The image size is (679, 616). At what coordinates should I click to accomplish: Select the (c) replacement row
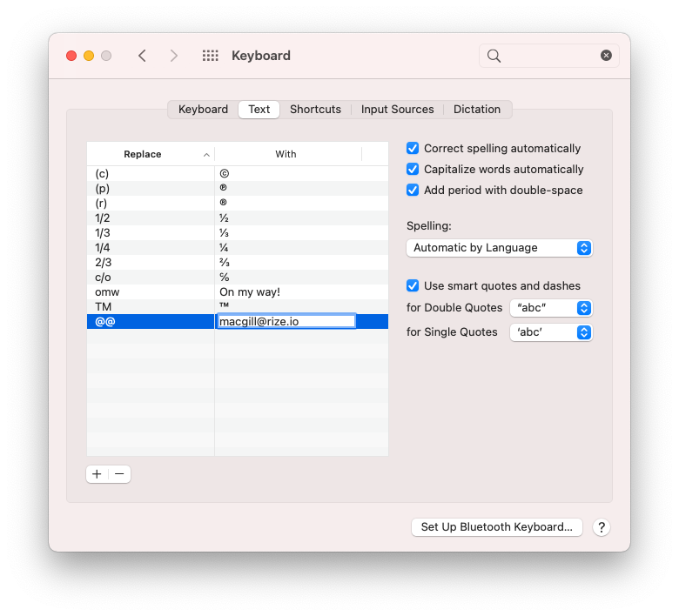[238, 174]
